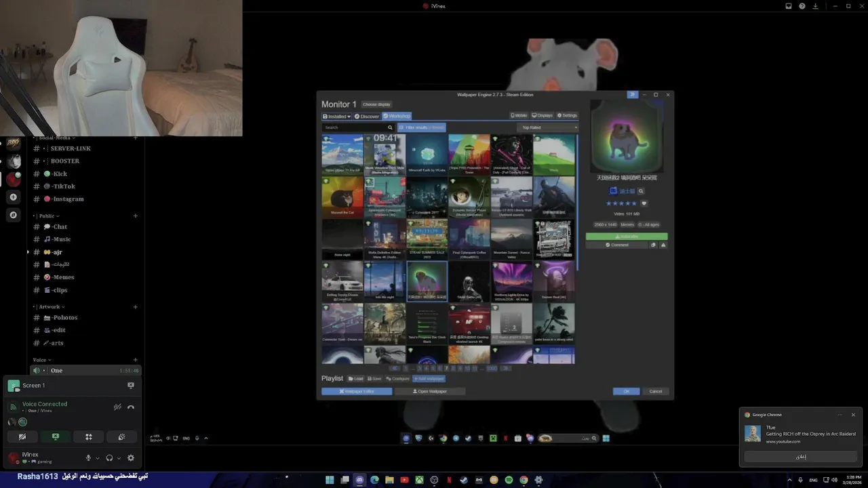The width and height of the screenshot is (868, 488).
Task: Open the Chat channel
Action: (x=85, y=227)
